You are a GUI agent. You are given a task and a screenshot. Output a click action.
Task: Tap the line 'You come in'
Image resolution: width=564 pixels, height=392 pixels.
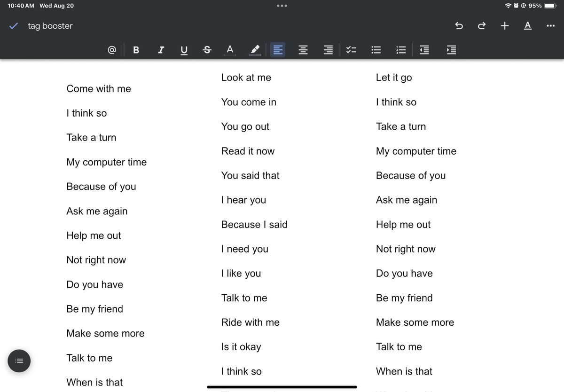[x=249, y=102]
